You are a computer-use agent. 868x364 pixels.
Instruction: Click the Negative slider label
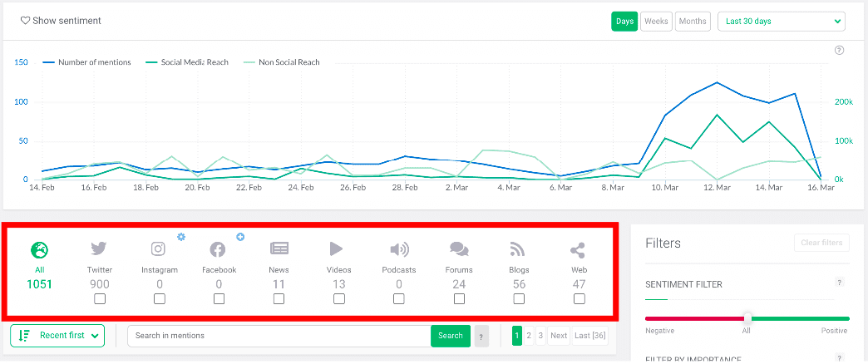659,331
